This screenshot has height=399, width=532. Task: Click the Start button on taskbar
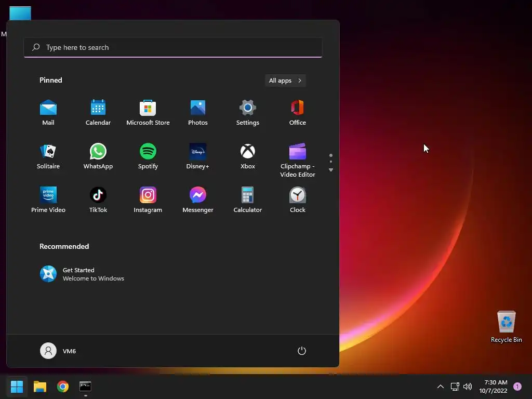point(17,387)
